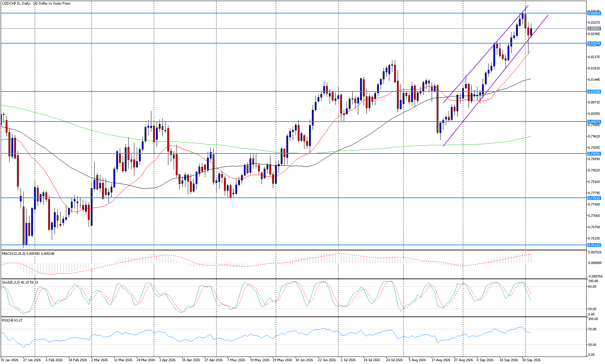Click the 17 Aug 2026 date label
The width and height of the screenshot is (605, 364).
pyautogui.click(x=441, y=360)
